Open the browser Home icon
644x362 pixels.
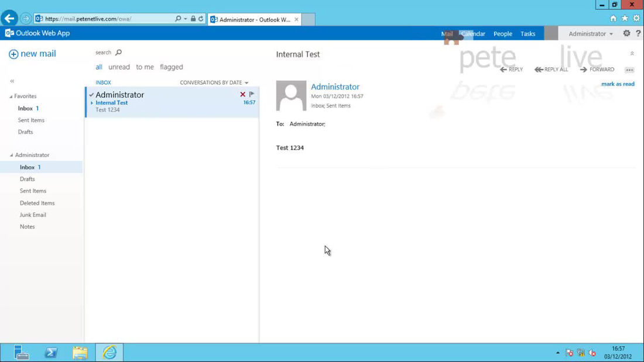point(613,19)
